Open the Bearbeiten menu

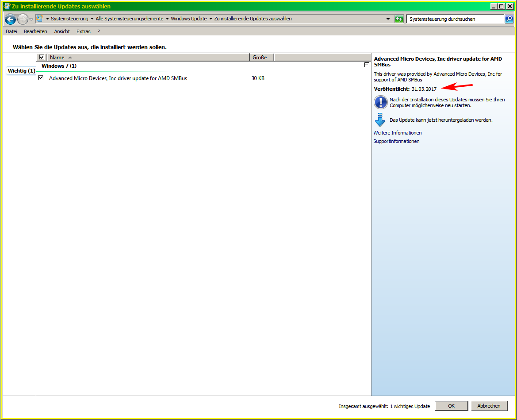(36, 31)
